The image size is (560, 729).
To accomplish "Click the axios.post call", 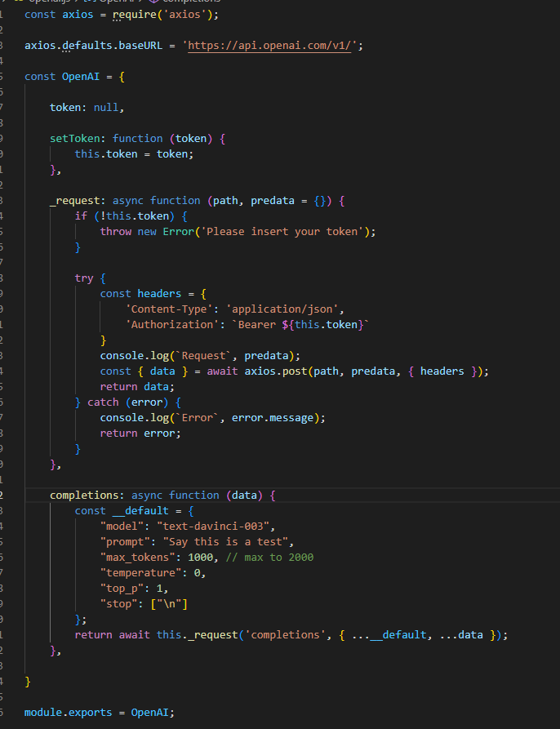I will (x=276, y=371).
